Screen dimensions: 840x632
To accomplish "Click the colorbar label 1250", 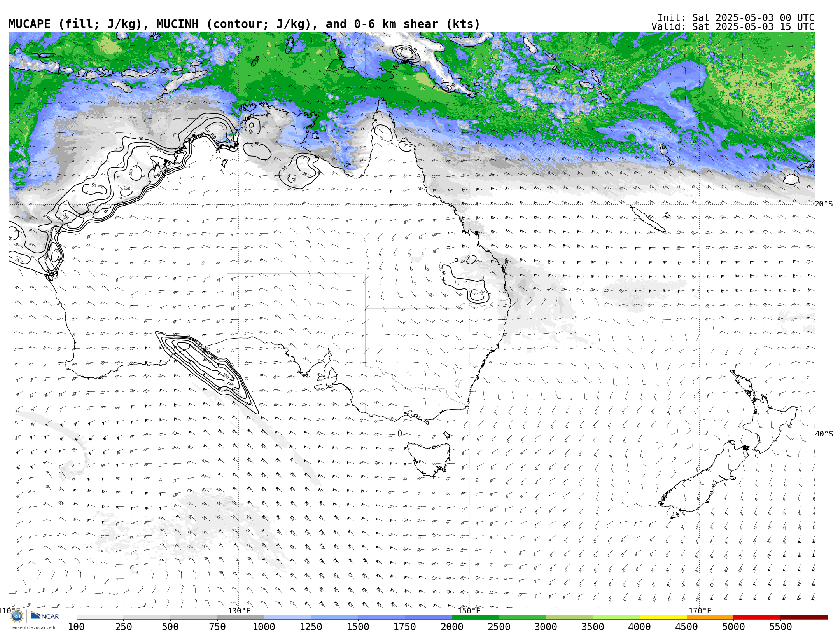I will pyautogui.click(x=311, y=627).
